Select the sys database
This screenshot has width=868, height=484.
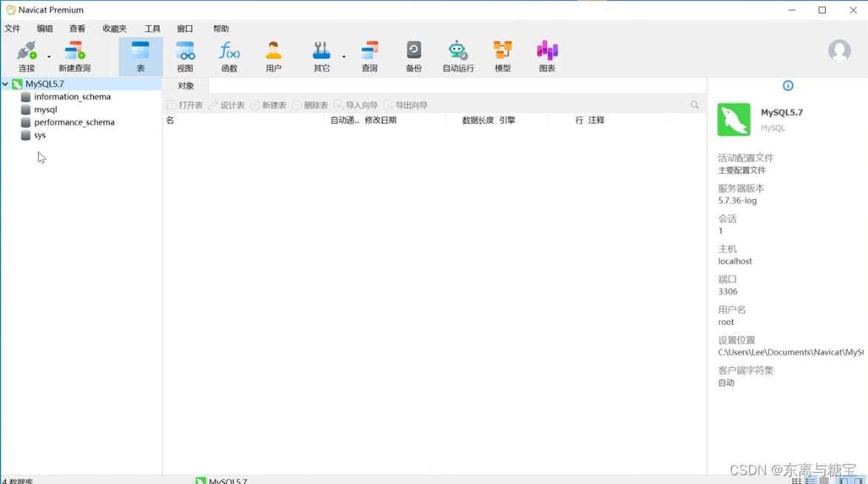coord(40,135)
